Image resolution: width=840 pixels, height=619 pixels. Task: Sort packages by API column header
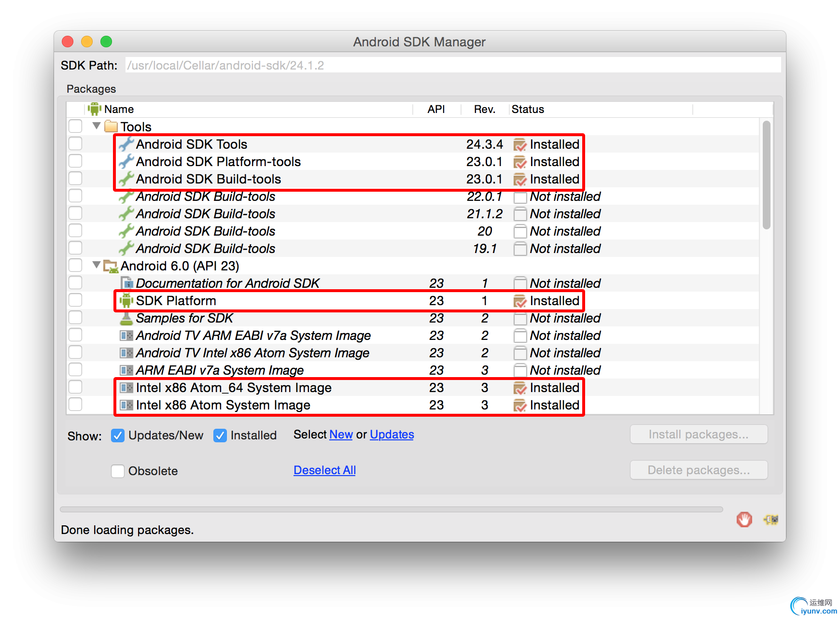(436, 109)
